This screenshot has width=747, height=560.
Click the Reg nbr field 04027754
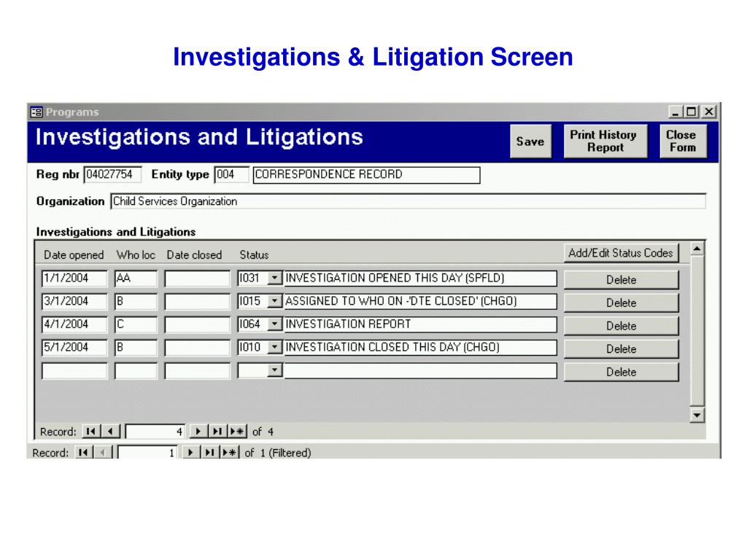[x=113, y=175]
